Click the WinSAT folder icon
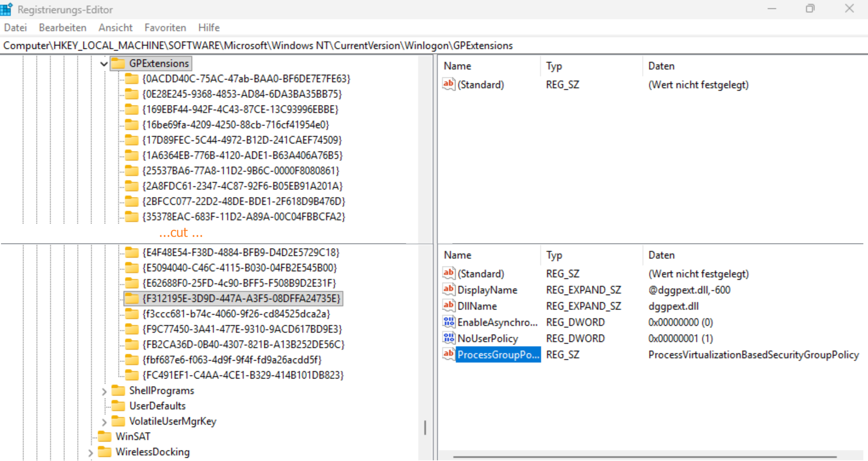Image resolution: width=868 pixels, height=461 pixels. click(x=104, y=436)
